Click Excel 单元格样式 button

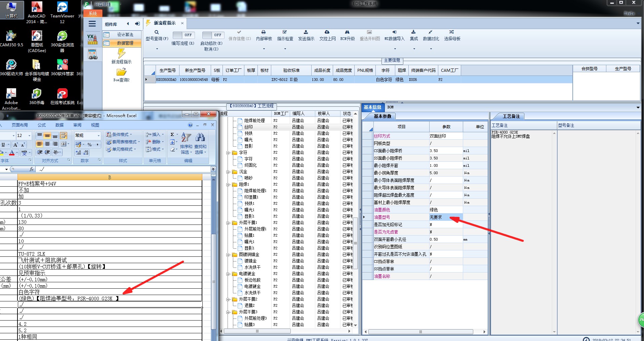pos(121,149)
